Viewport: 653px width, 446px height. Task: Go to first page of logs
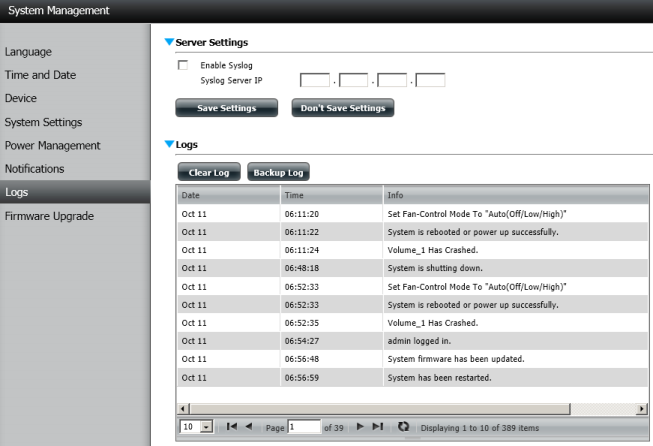click(232, 426)
